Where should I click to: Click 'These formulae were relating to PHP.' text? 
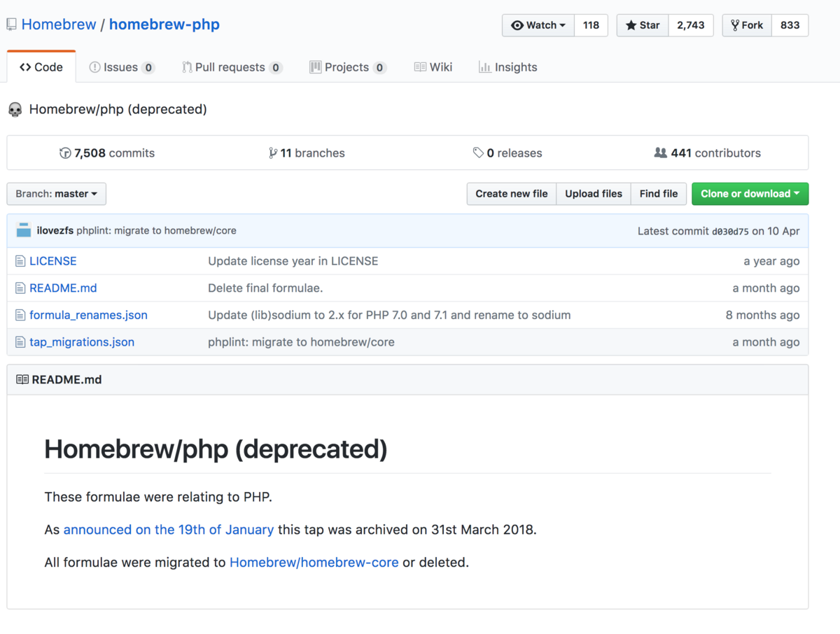point(158,497)
